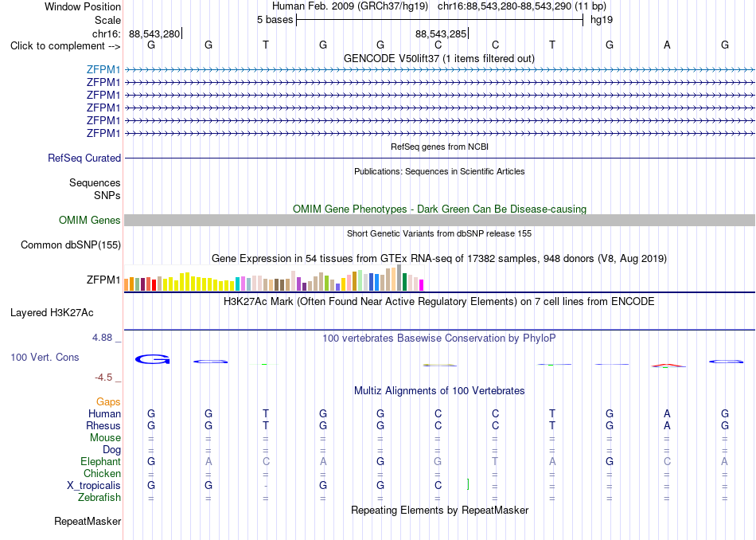Click the hg19 label next to scale bar

tap(602, 20)
